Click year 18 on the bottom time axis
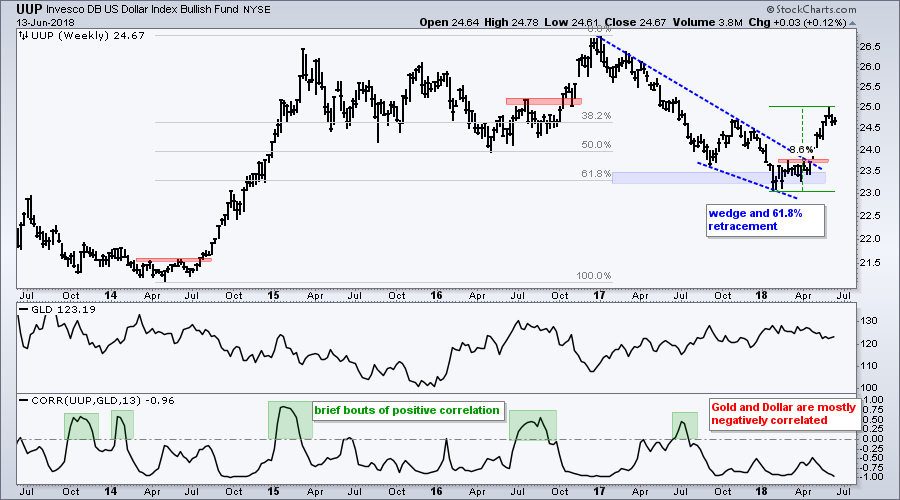The image size is (900, 500). (762, 491)
